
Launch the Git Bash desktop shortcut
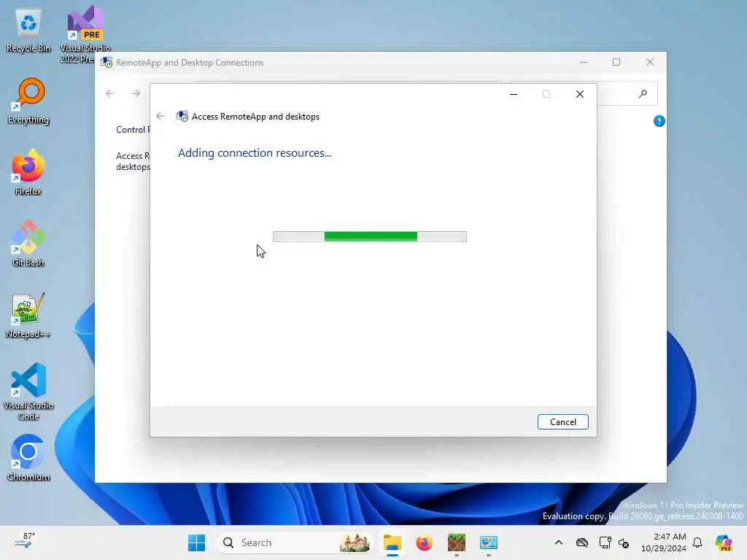pos(28,244)
